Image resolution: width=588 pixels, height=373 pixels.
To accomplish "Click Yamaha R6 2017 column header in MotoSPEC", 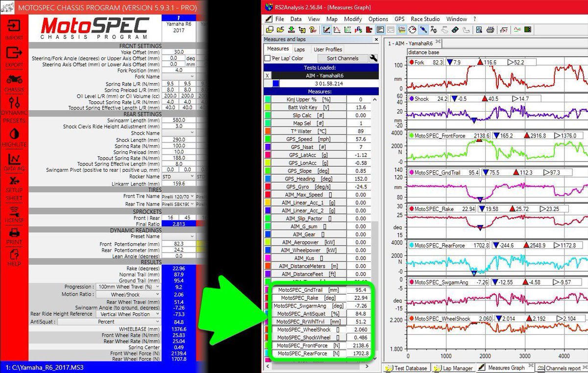I will tap(178, 27).
